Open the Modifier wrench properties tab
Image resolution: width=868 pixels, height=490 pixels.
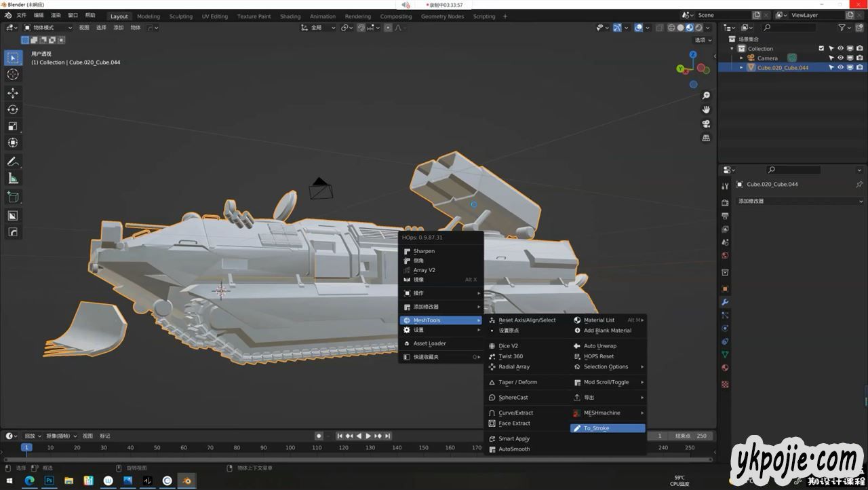(725, 302)
